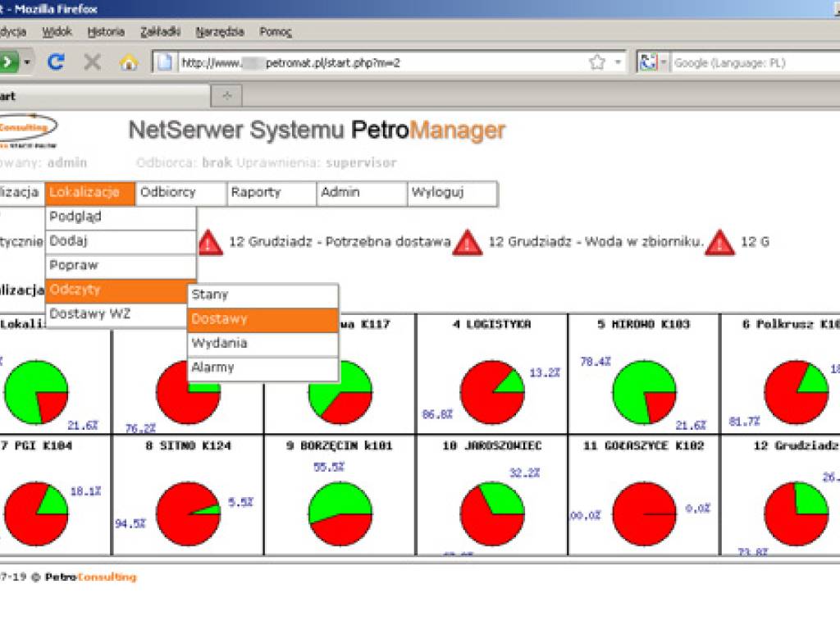This screenshot has width=840, height=630.
Task: Click the '8 SITNO K124' cell title
Action: point(188,445)
